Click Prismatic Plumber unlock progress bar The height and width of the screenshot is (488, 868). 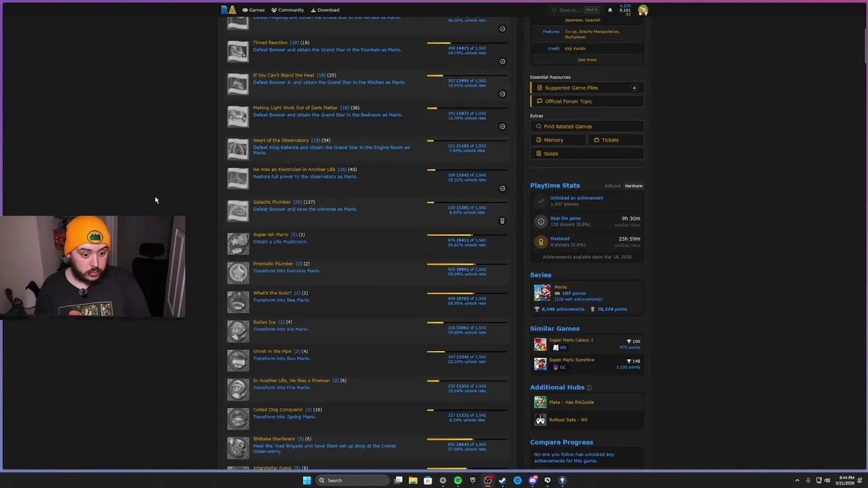coord(467,264)
